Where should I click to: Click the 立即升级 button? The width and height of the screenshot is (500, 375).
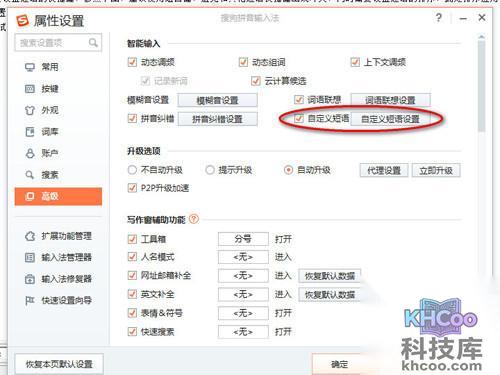pyautogui.click(x=436, y=170)
